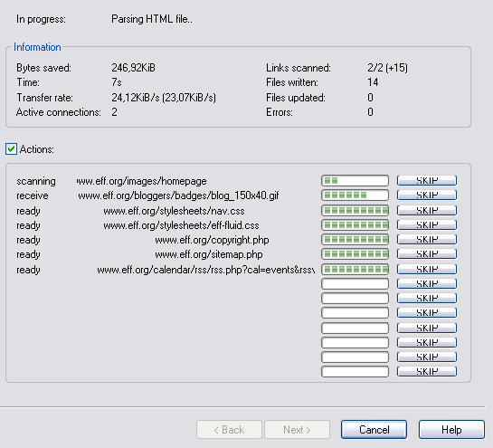Skip the nav.css file

(x=427, y=210)
